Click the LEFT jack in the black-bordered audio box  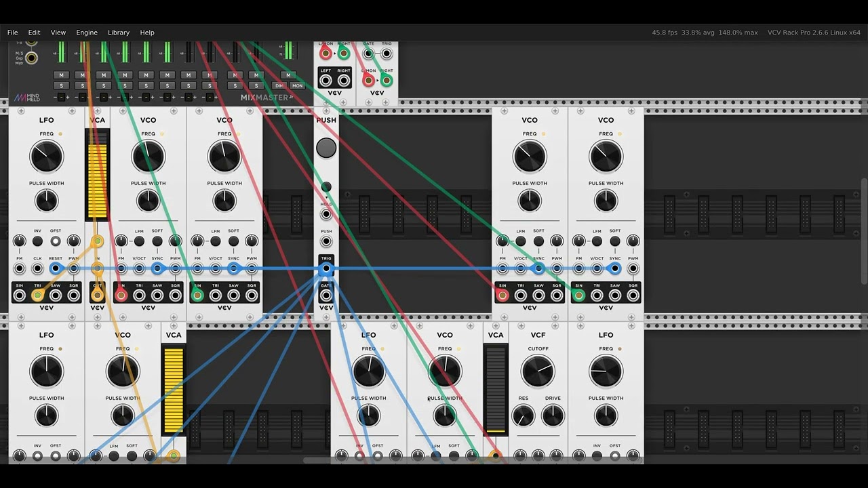pyautogui.click(x=325, y=81)
